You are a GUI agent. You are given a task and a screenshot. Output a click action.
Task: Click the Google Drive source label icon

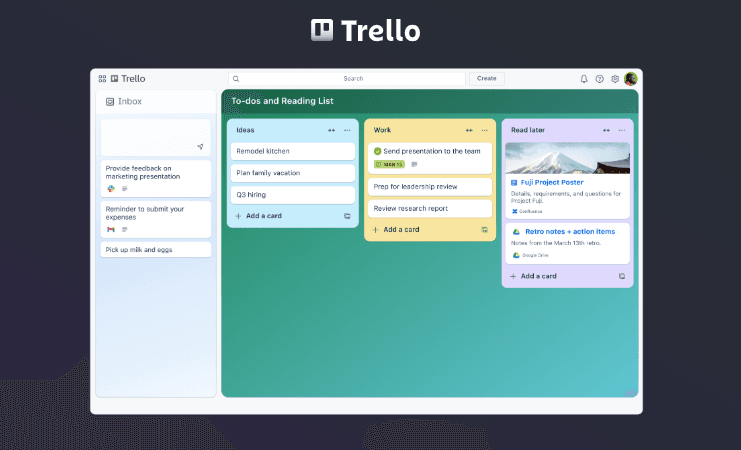click(516, 255)
